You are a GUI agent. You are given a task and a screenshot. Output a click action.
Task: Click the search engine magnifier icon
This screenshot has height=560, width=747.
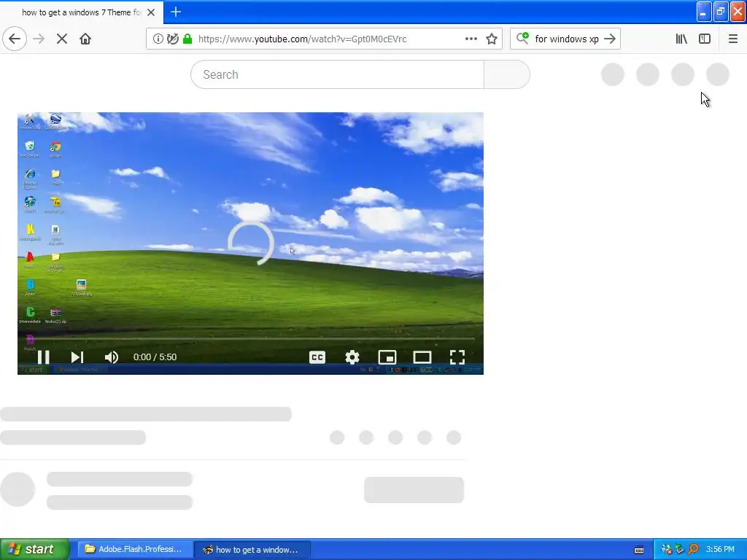click(x=522, y=38)
